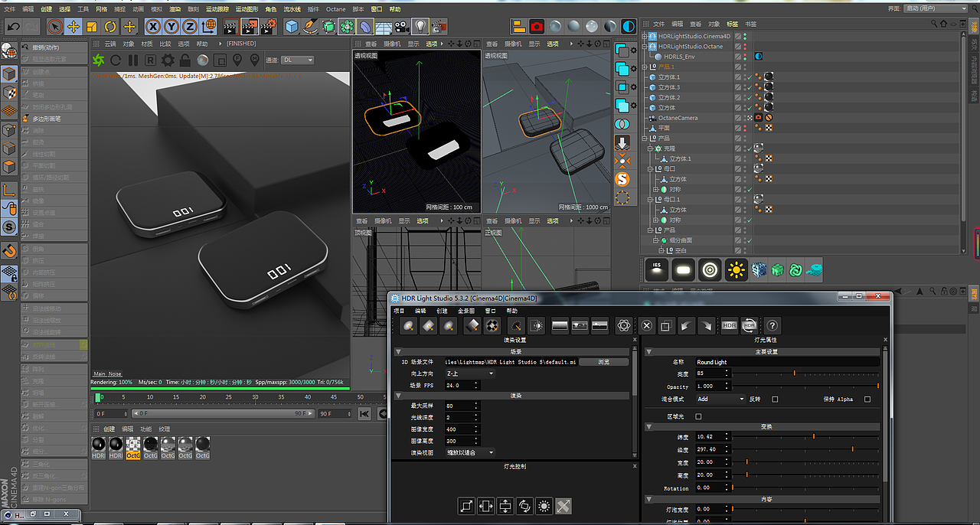Screen dimensions: 980x525
Task: Toggle the 区域光 checkbox
Action: tap(698, 416)
